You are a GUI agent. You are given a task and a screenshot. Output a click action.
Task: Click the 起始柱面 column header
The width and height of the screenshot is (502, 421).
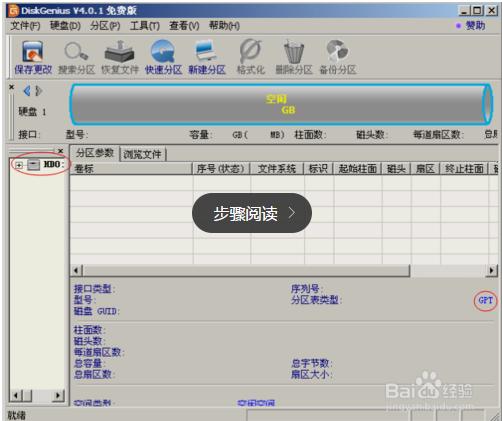click(x=358, y=169)
